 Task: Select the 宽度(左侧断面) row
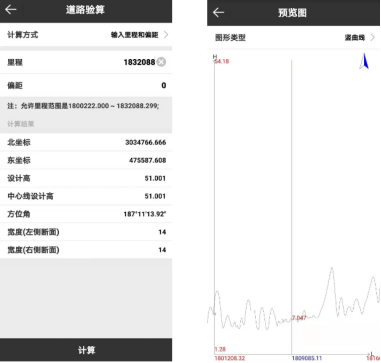point(86,232)
